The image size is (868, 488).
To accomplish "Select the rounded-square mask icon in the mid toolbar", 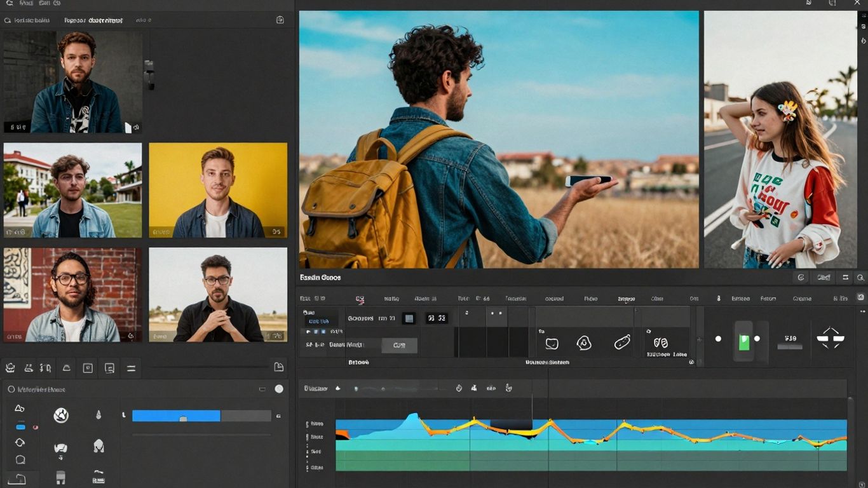I will [88, 368].
